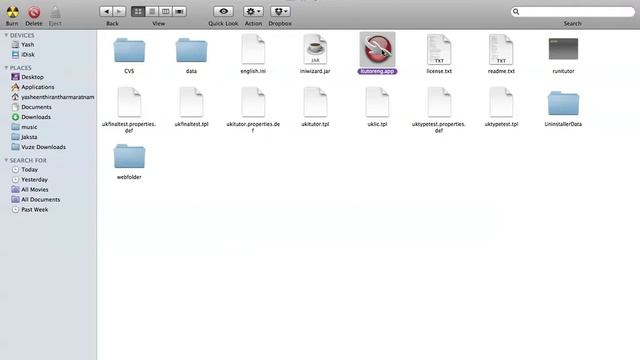Select the license.txt file icon

(439, 49)
